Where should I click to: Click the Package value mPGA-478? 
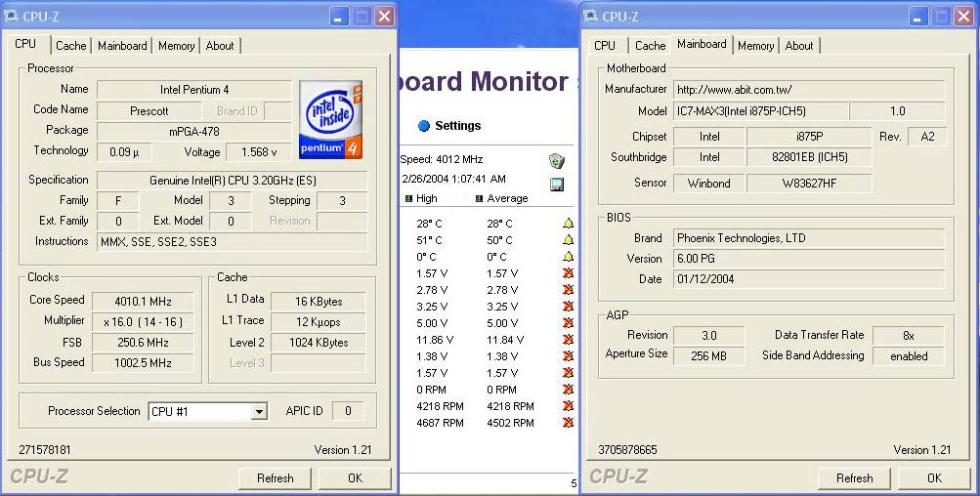point(194,131)
